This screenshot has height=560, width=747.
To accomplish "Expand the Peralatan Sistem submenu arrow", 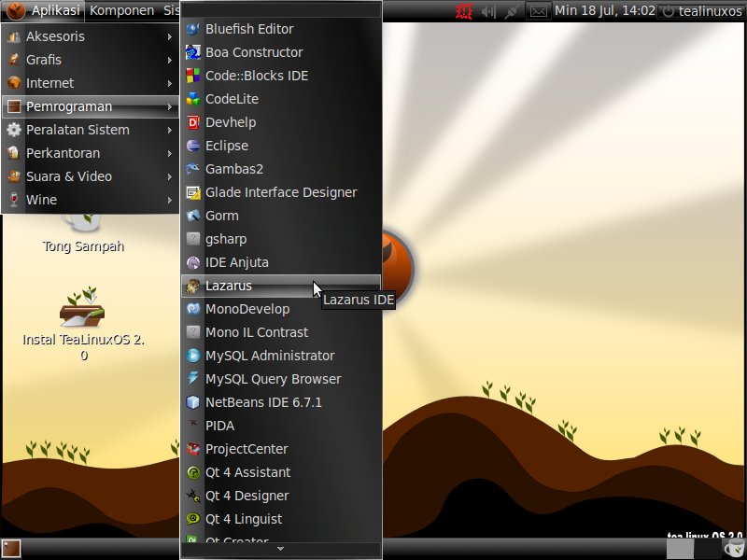I will pyautogui.click(x=170, y=130).
